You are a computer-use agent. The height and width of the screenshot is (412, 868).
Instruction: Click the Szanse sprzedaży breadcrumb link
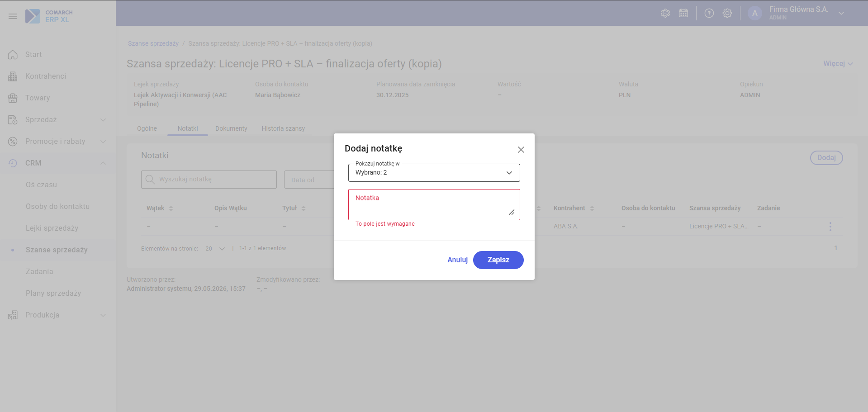coord(153,43)
